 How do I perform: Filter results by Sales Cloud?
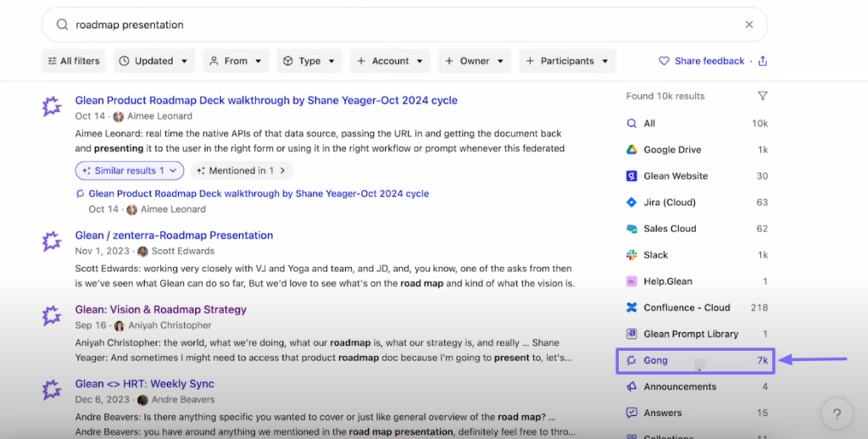tap(697, 229)
